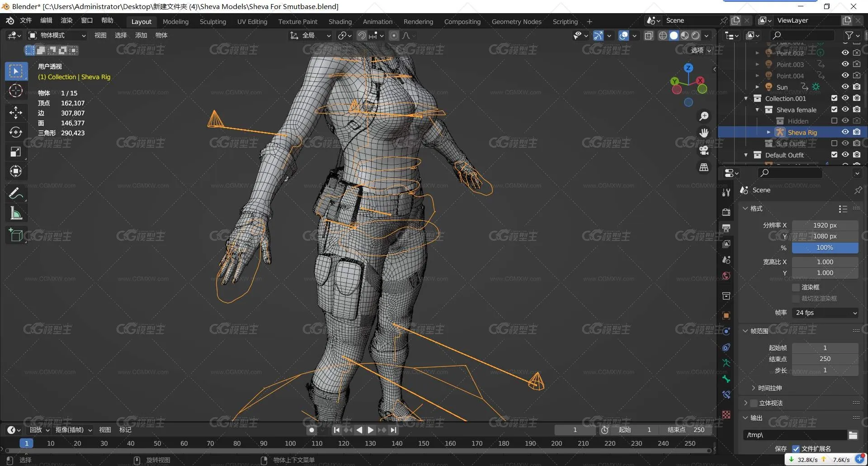Open the Output properties printer tab
868x466 pixels.
[x=726, y=228]
